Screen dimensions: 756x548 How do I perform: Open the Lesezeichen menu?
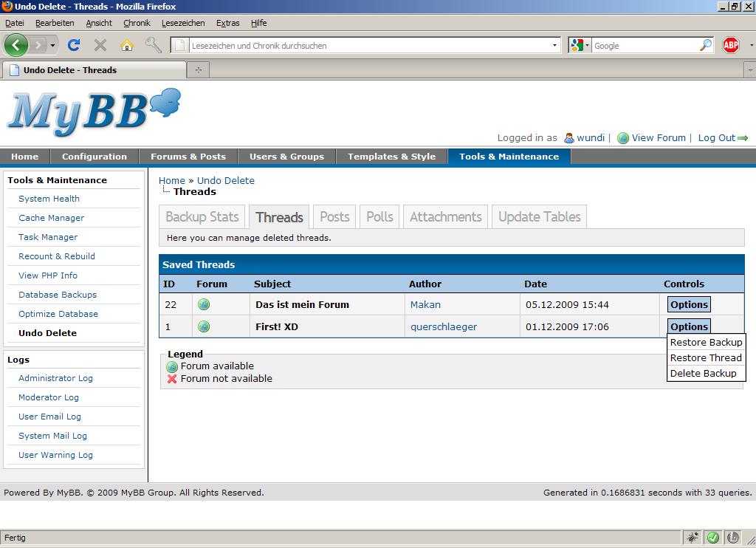pos(183,23)
